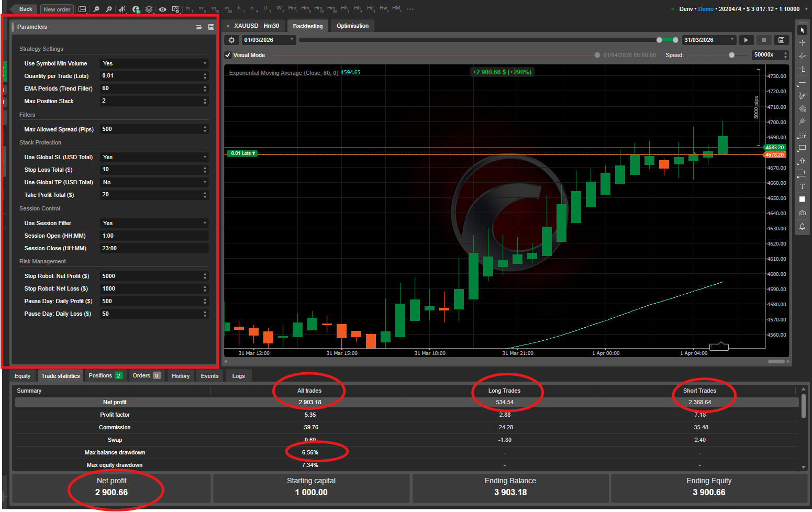Click the New order button
812x512 pixels.
click(x=57, y=9)
